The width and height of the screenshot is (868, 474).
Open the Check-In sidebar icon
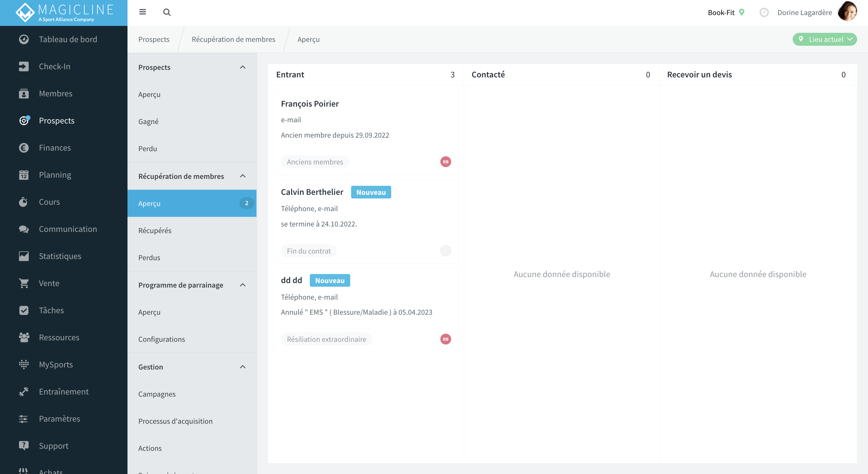24,66
